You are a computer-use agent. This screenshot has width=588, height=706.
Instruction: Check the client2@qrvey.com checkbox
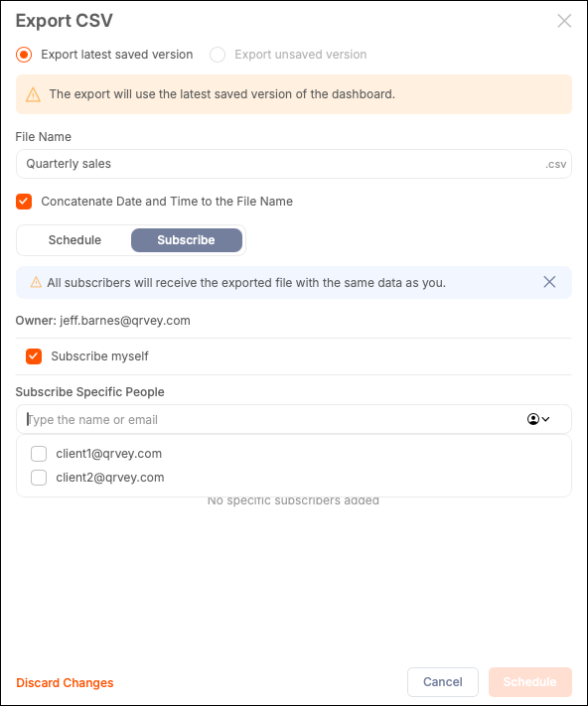tap(39, 478)
